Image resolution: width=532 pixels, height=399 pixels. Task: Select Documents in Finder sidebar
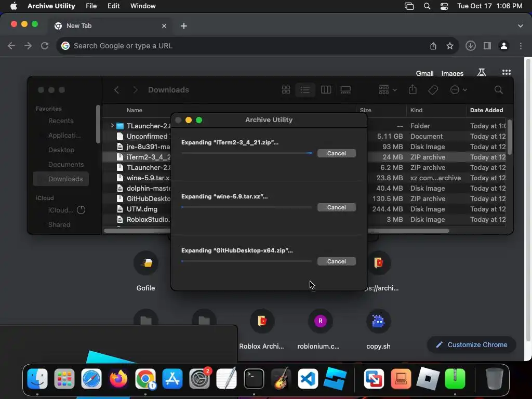tap(66, 165)
